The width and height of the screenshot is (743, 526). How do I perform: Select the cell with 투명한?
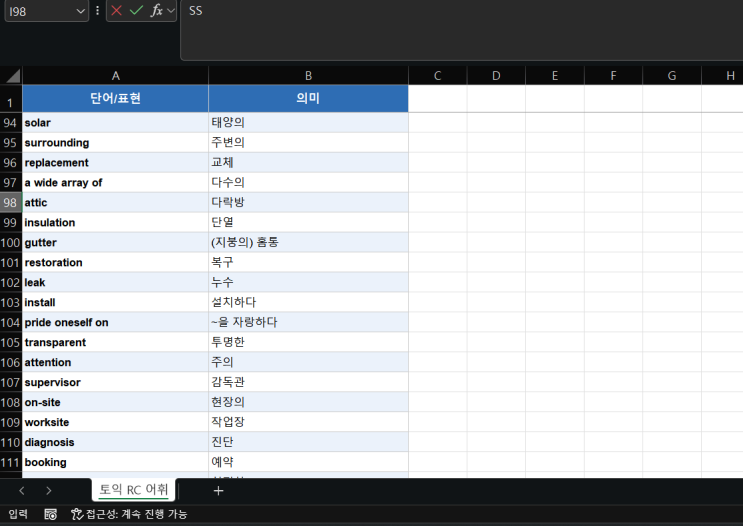click(308, 343)
